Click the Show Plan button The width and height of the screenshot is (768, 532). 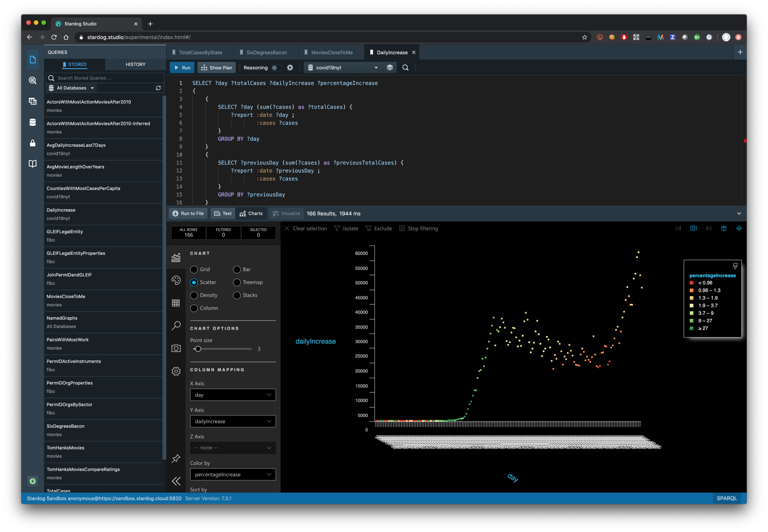coord(217,68)
